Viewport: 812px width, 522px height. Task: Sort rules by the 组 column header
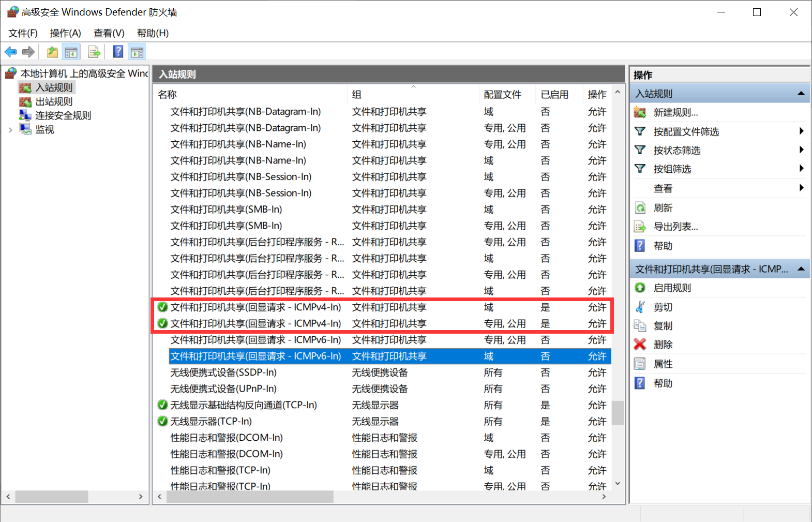(x=414, y=95)
